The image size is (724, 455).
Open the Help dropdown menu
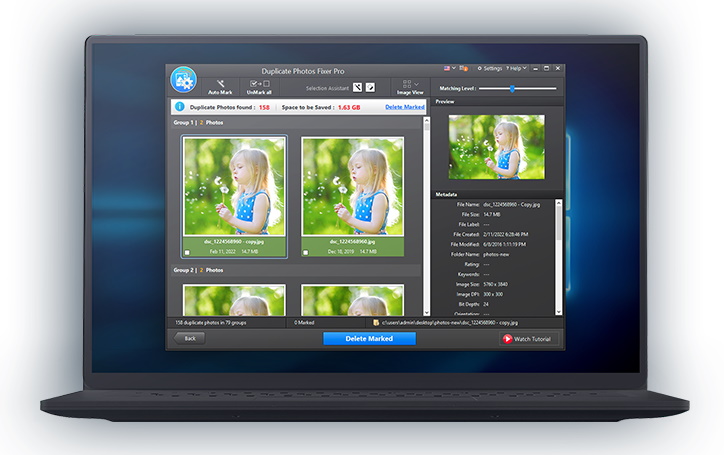point(517,69)
